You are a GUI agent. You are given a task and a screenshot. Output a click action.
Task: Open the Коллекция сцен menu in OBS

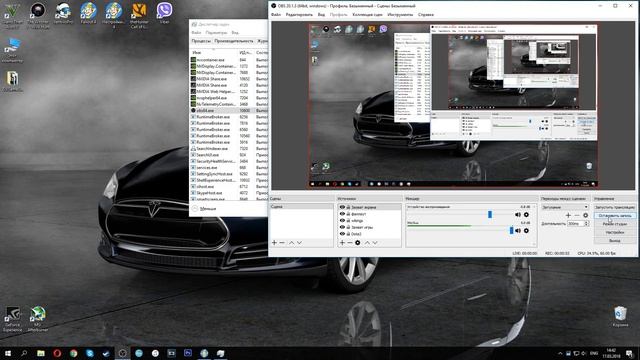click(x=367, y=15)
